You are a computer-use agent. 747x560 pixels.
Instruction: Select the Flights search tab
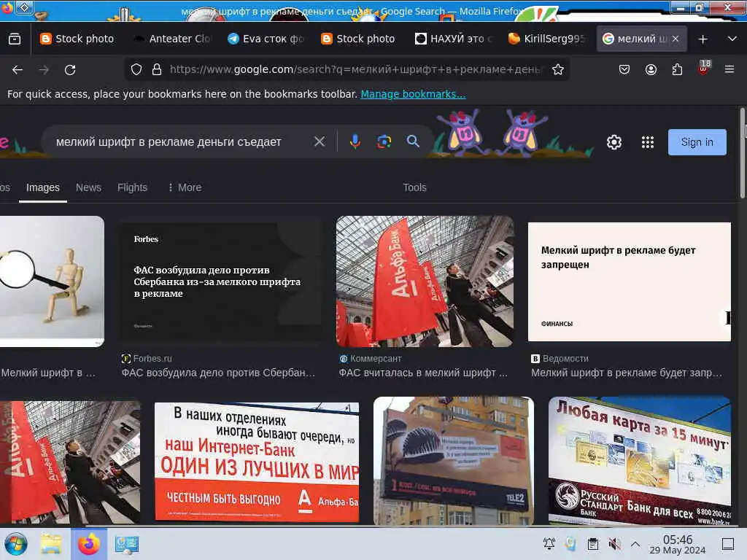[x=133, y=187]
